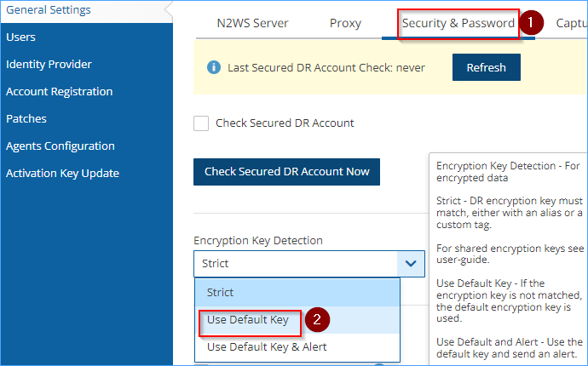Select the Security & Password tab

(x=458, y=23)
